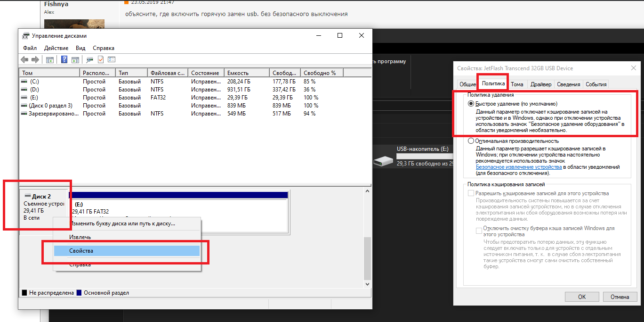Select the quick removal radio button

[x=471, y=104]
